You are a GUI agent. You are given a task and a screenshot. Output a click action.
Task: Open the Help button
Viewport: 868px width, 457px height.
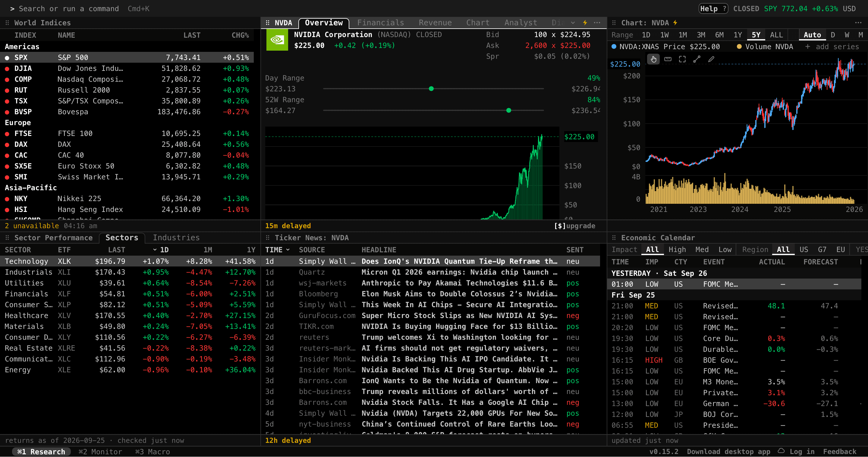pyautogui.click(x=713, y=8)
